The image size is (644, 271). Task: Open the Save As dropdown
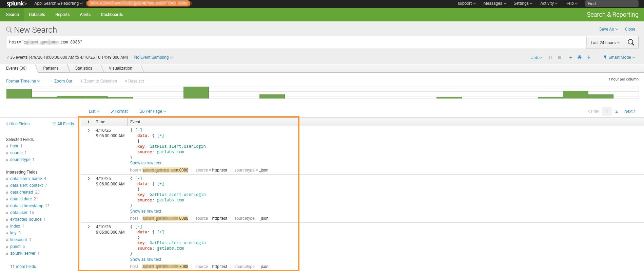tap(609, 29)
